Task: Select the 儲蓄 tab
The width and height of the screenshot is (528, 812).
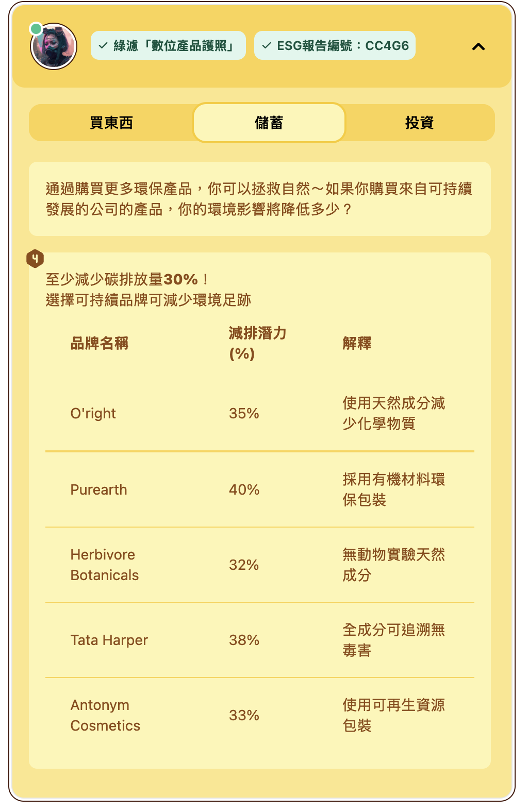Action: point(269,123)
